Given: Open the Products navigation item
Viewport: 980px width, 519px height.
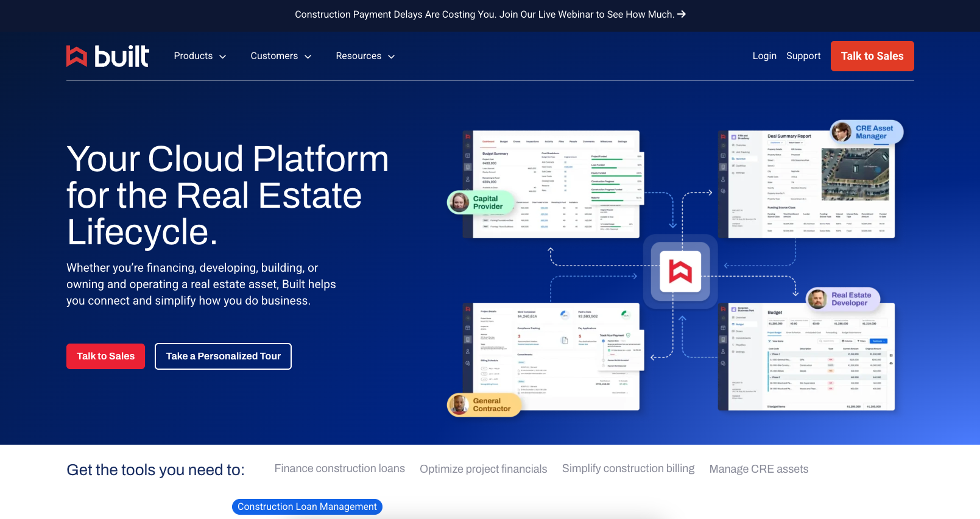Looking at the screenshot, I should [193, 56].
